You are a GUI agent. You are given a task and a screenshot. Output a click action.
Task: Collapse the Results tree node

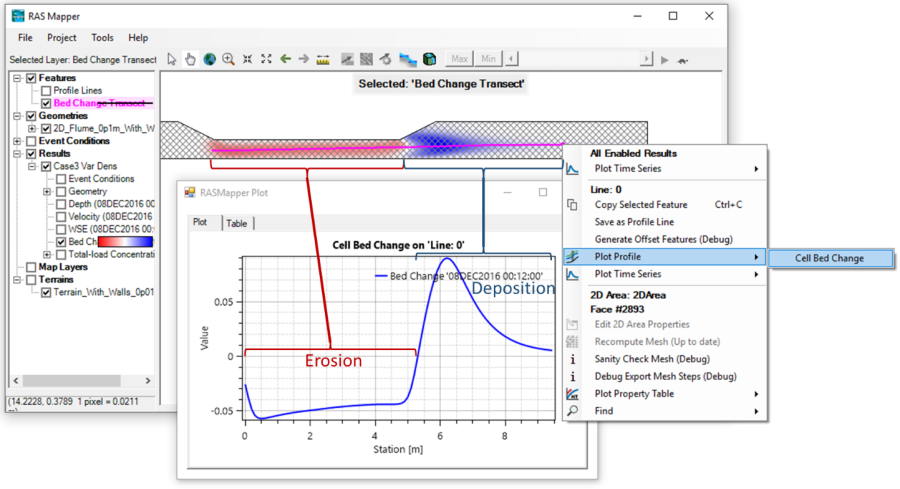(x=17, y=154)
